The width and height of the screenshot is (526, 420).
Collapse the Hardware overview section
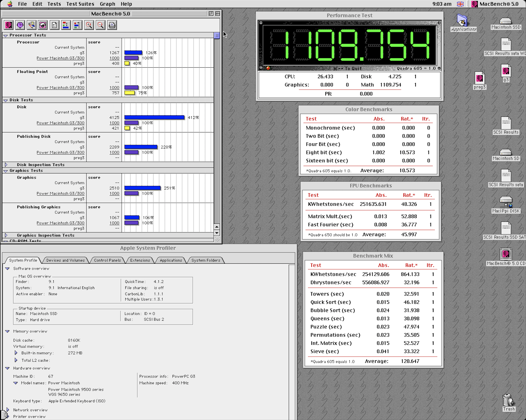point(7,368)
